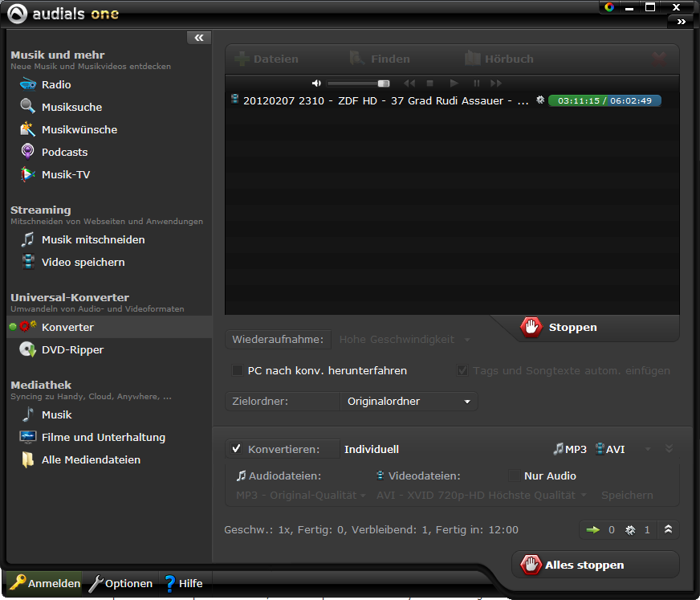
Task: Expand the job status panel with up chevron
Action: pos(669,529)
